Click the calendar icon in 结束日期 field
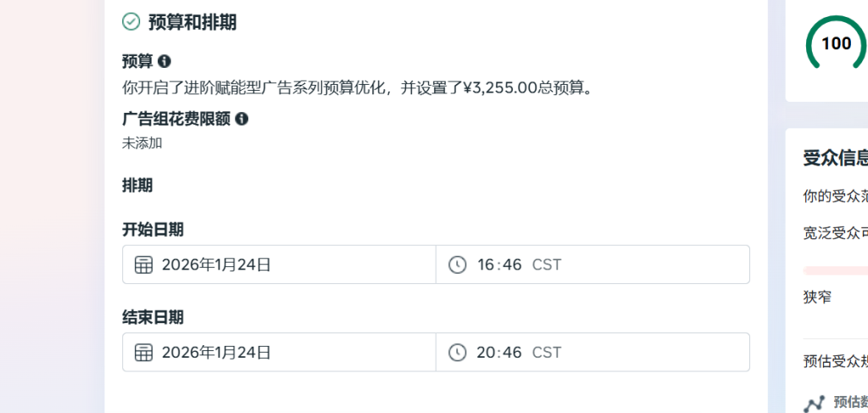 coord(144,352)
